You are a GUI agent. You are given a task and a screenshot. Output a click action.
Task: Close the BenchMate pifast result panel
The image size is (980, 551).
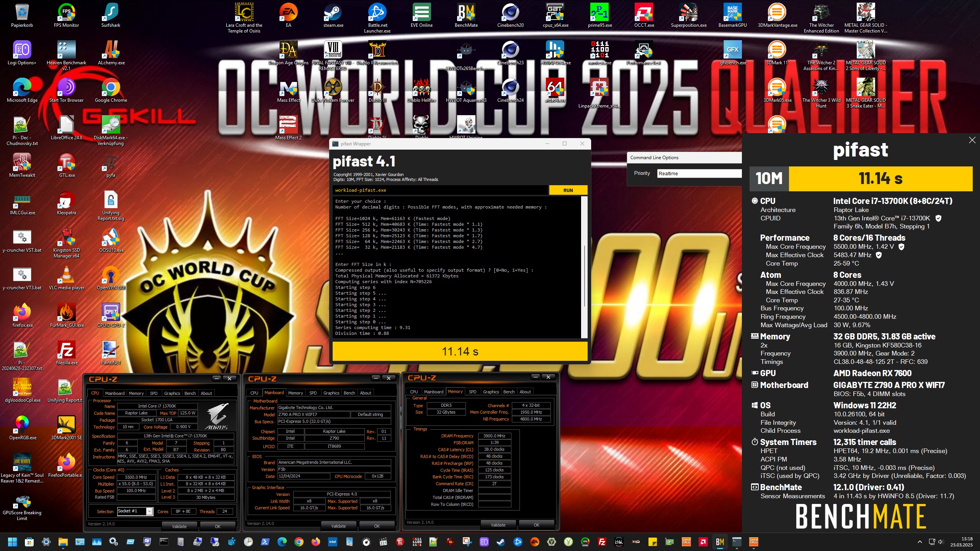coord(972,140)
